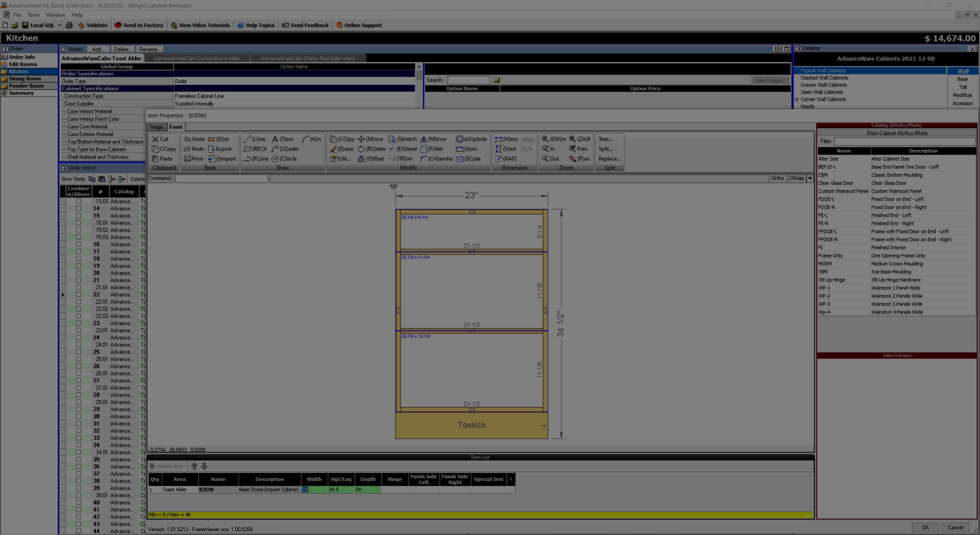
Task: Check Combine w/Above box for row 14
Action: [78, 209]
